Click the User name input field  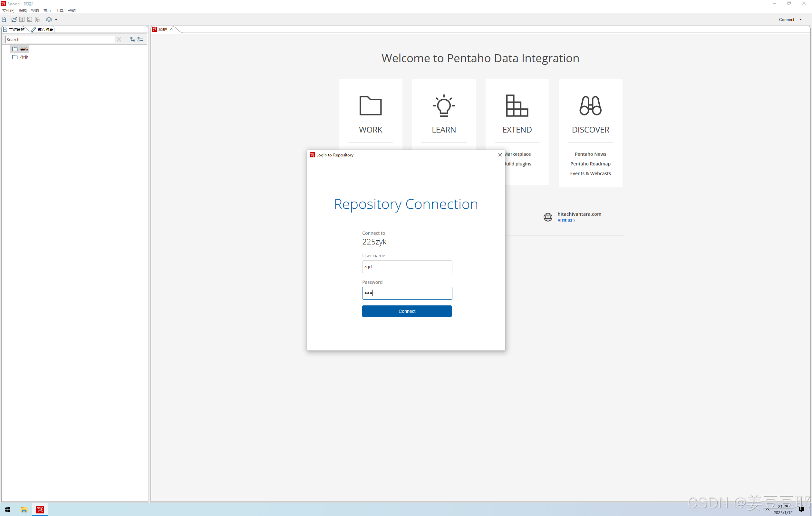[x=407, y=267]
